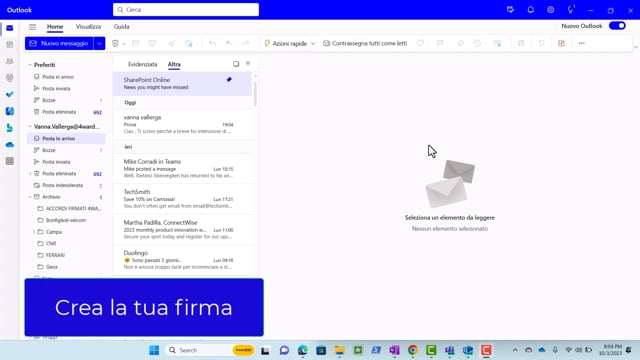Open the Duolingo email
640x360 pixels.
[182, 260]
